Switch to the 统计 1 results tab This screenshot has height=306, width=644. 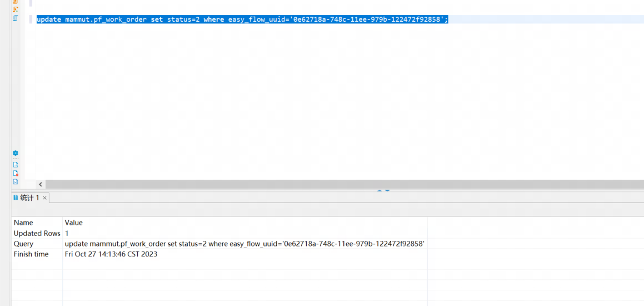coord(29,198)
